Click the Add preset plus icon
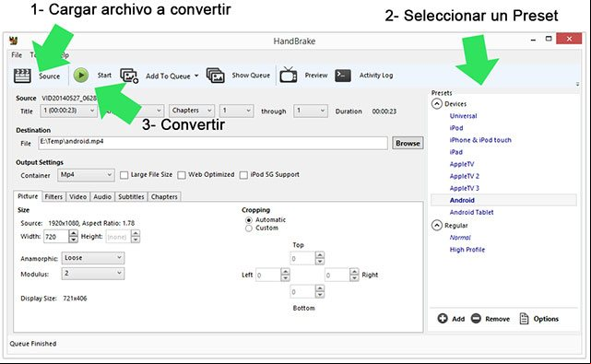591x364 pixels. (x=443, y=319)
